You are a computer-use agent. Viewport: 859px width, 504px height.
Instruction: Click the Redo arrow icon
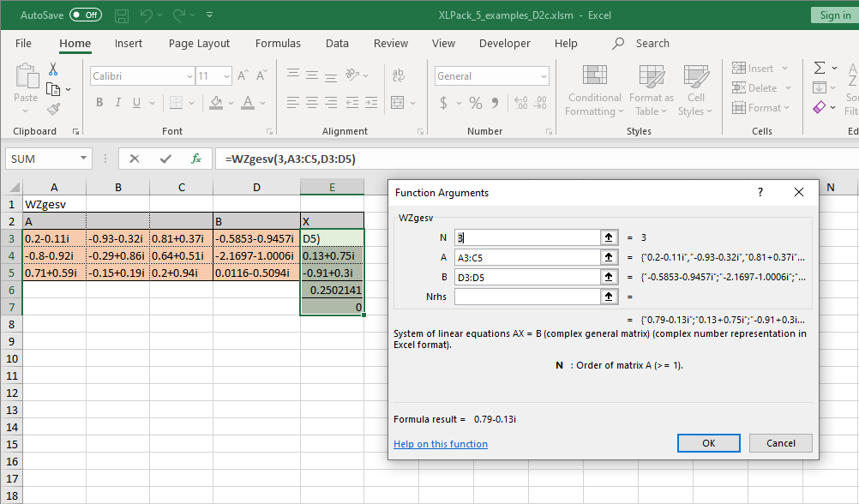(x=179, y=15)
